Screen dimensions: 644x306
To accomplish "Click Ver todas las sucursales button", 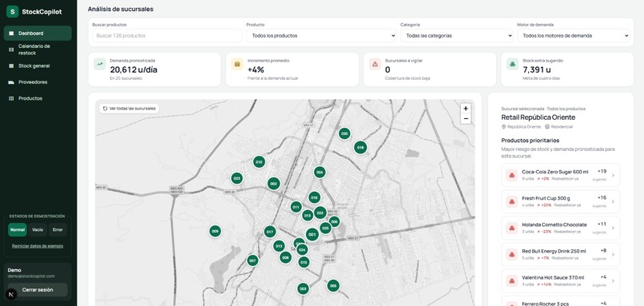I will coord(129,109).
